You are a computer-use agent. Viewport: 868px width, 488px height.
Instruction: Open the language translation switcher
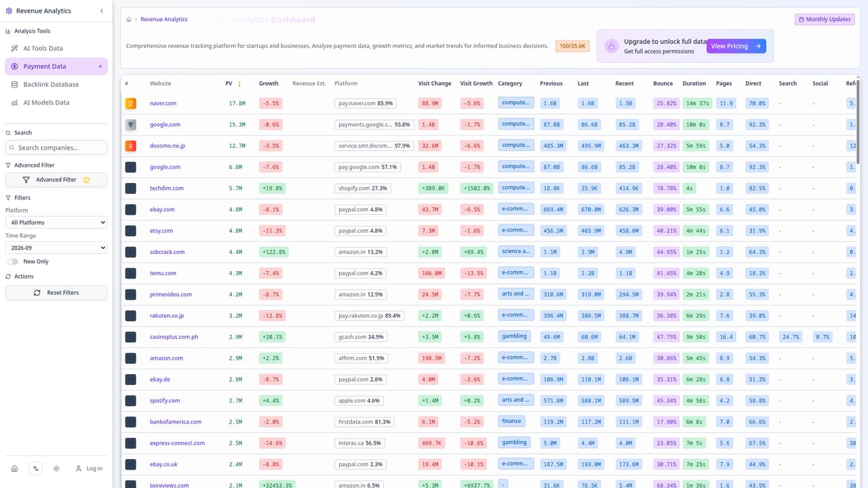click(35, 468)
